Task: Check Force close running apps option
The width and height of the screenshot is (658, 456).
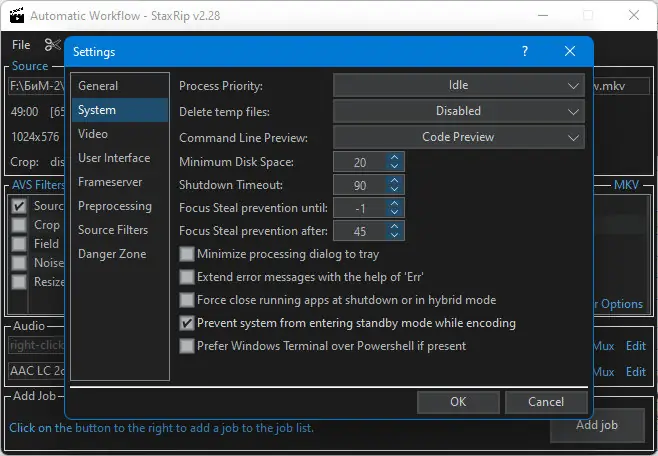Action: (186, 300)
